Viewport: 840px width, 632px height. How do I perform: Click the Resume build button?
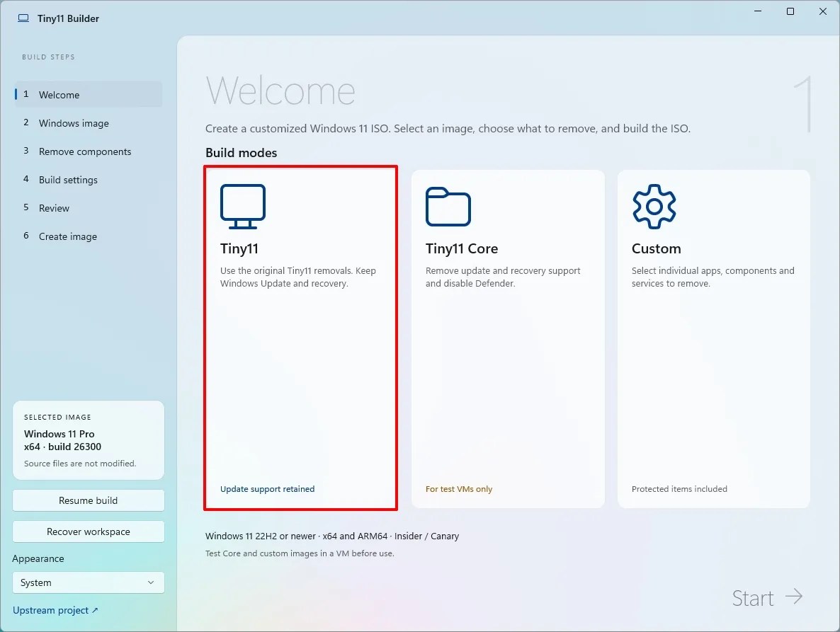(89, 500)
